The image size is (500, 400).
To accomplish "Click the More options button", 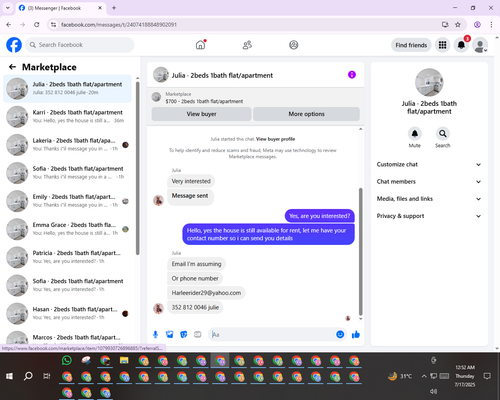I will click(306, 114).
